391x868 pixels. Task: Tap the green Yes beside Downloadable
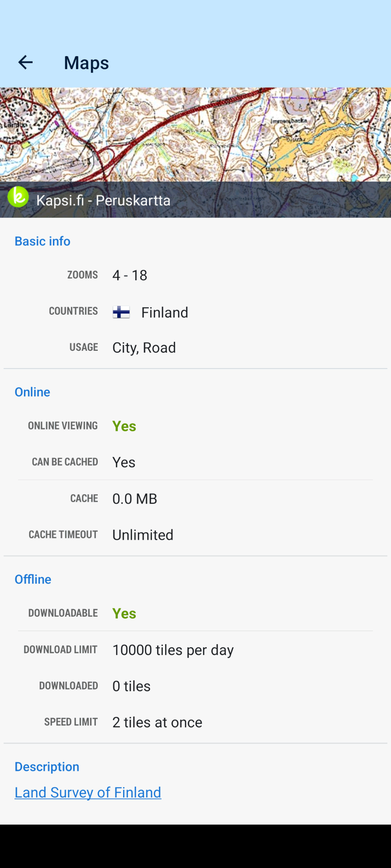pos(124,613)
